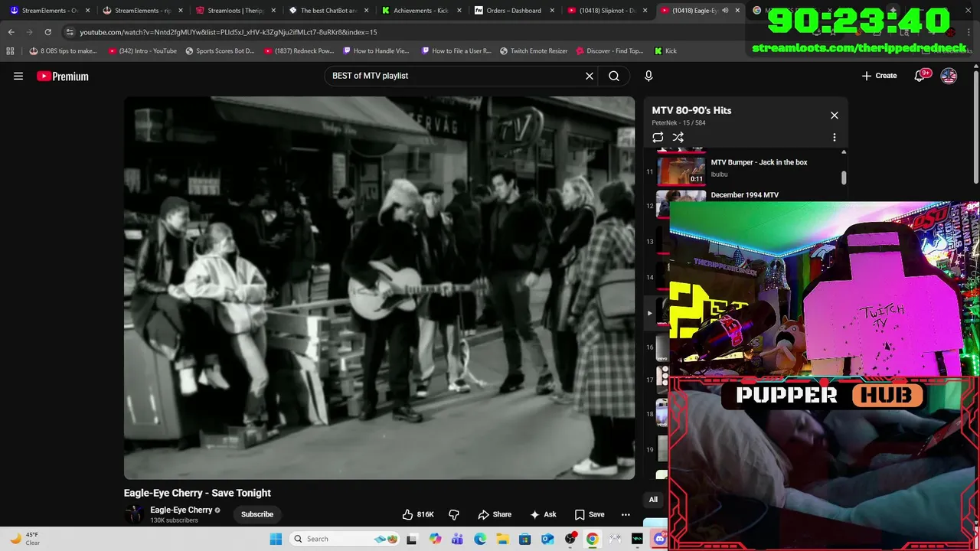
Task: Toggle shuffle playlist
Action: (x=678, y=138)
